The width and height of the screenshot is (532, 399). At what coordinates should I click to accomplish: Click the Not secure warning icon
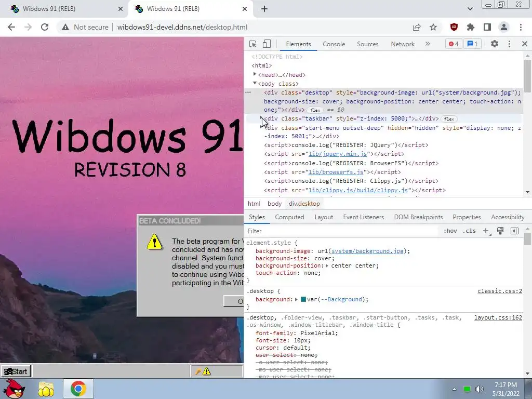(x=65, y=27)
